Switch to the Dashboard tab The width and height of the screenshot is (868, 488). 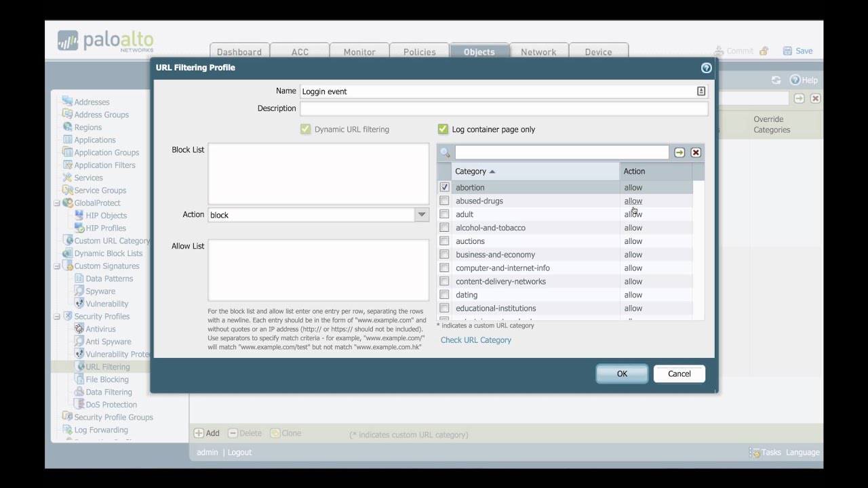pos(239,52)
